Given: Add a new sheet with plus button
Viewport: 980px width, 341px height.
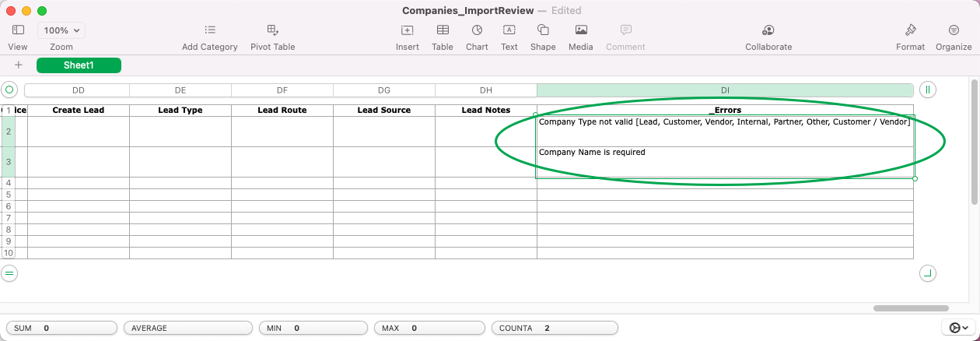Looking at the screenshot, I should click(x=19, y=65).
